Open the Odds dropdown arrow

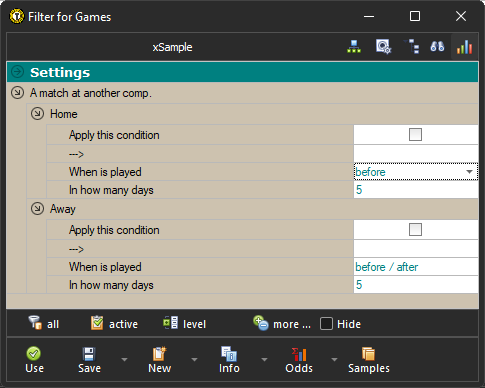tap(334, 360)
